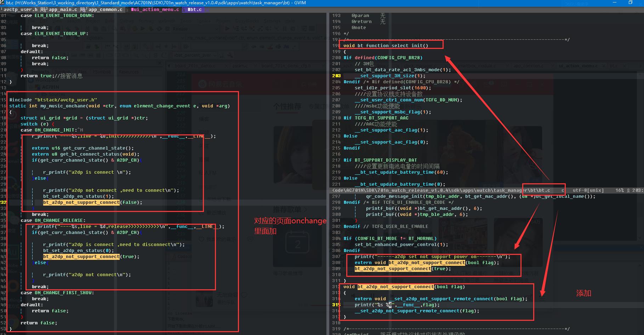Click highlighted bt_a2dp_not_support_connect(false) call
This screenshot has height=335, width=644.
(x=93, y=202)
